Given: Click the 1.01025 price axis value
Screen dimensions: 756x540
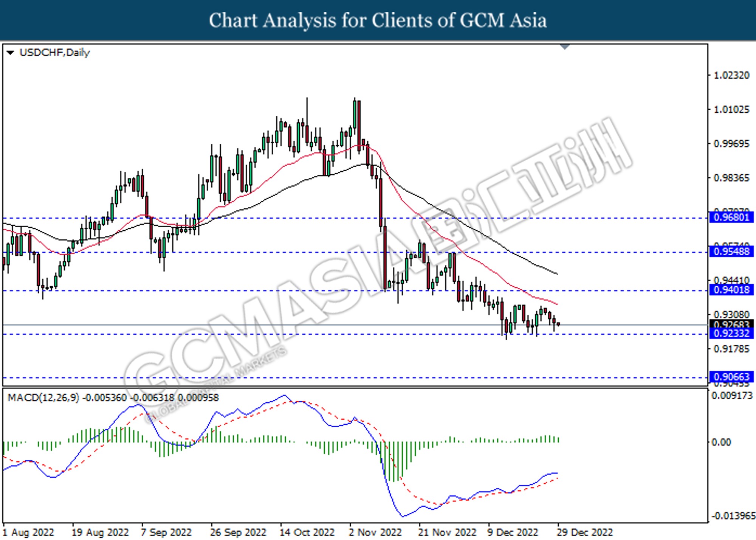Looking at the screenshot, I should pos(731,110).
